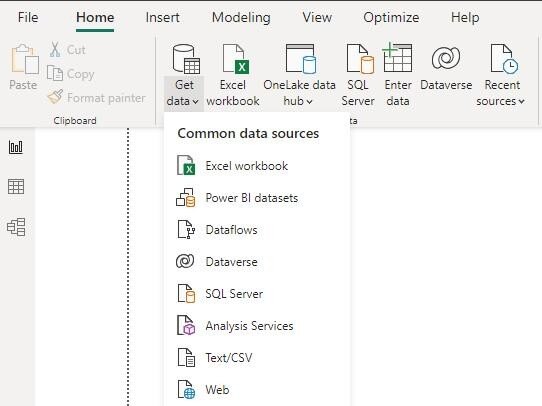The height and width of the screenshot is (406, 542).
Task: Open the Insert ribbon tab
Action: click(x=162, y=17)
